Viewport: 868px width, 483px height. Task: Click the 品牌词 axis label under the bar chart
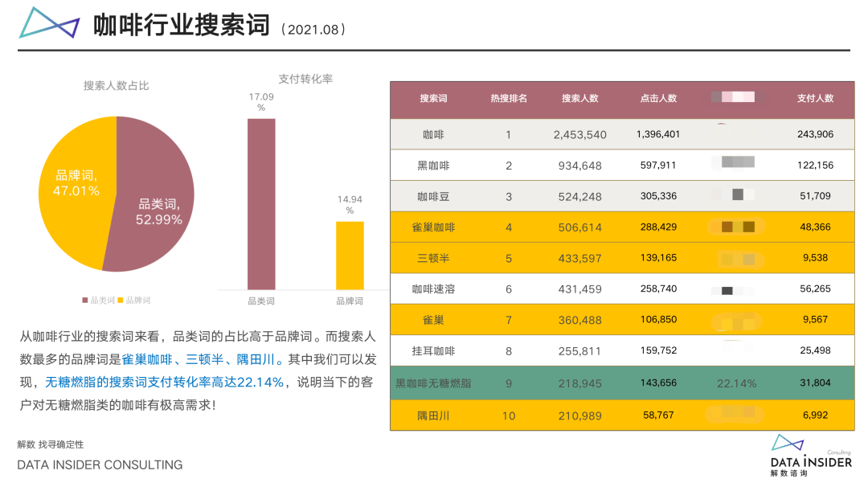350,301
